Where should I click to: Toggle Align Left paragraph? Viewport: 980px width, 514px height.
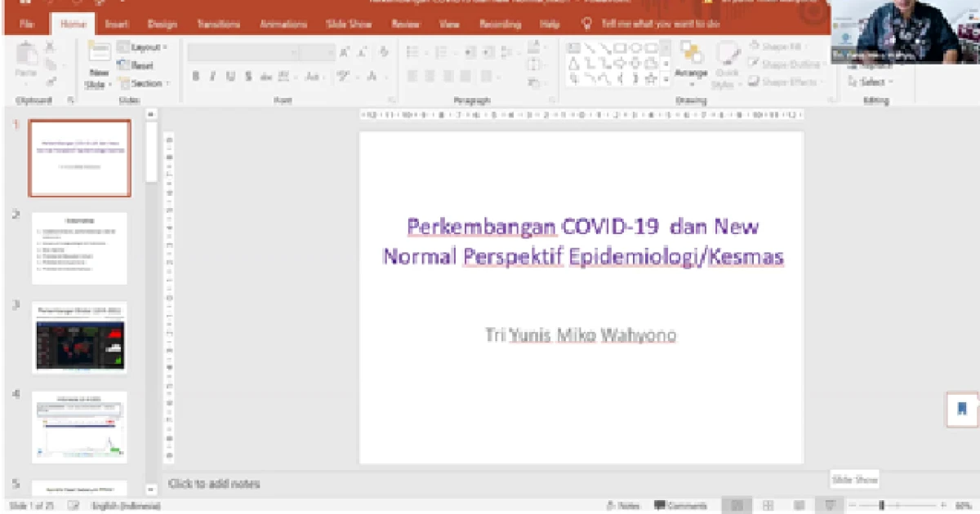(x=412, y=77)
